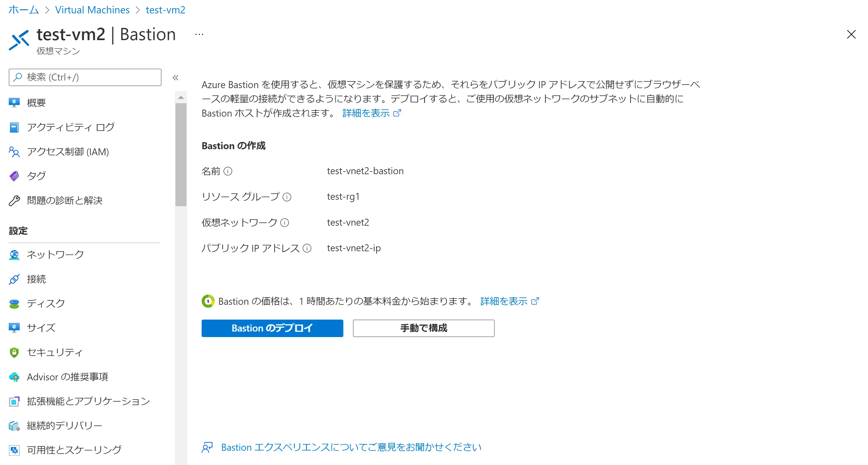868x465 pixels.
Task: Click the 継続的デリバリー icon
Action: [14, 426]
